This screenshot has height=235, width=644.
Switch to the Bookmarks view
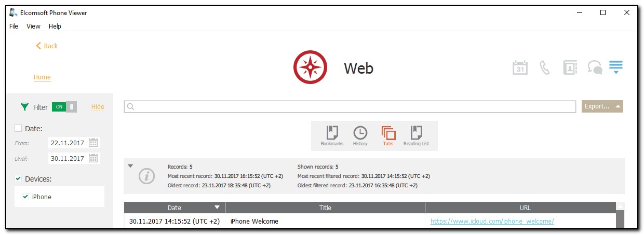click(332, 136)
